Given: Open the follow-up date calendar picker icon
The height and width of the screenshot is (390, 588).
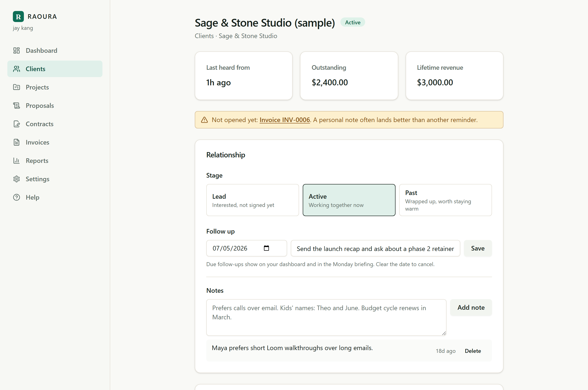Looking at the screenshot, I should coord(266,248).
